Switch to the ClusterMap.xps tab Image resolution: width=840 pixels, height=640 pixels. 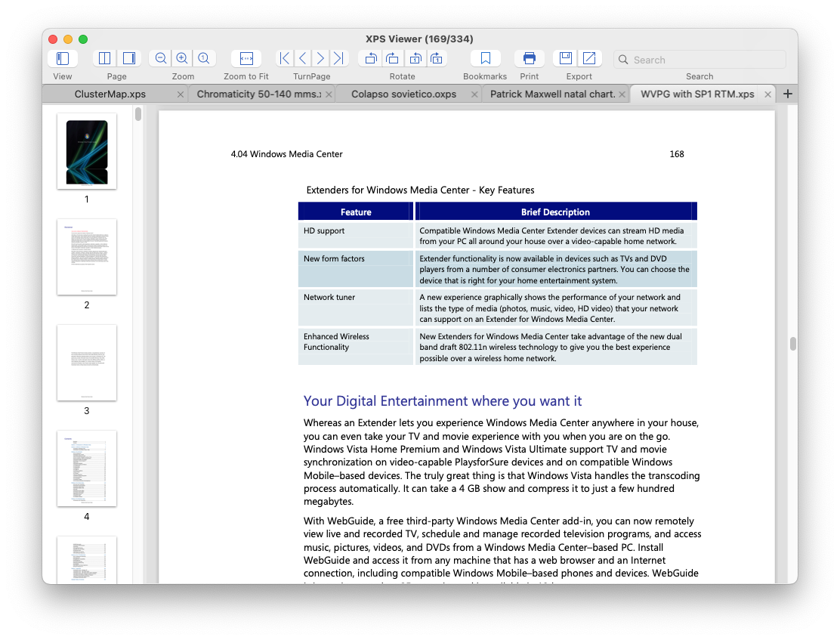[110, 94]
